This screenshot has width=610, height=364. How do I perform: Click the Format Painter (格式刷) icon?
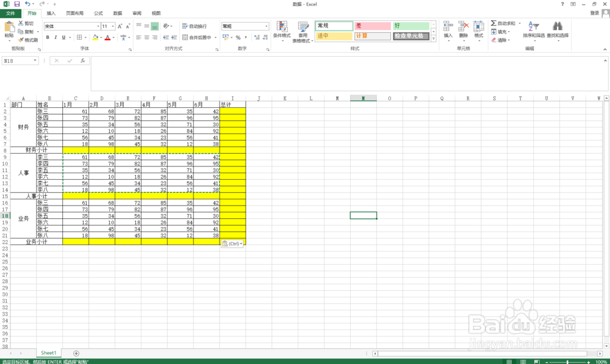pyautogui.click(x=21, y=40)
